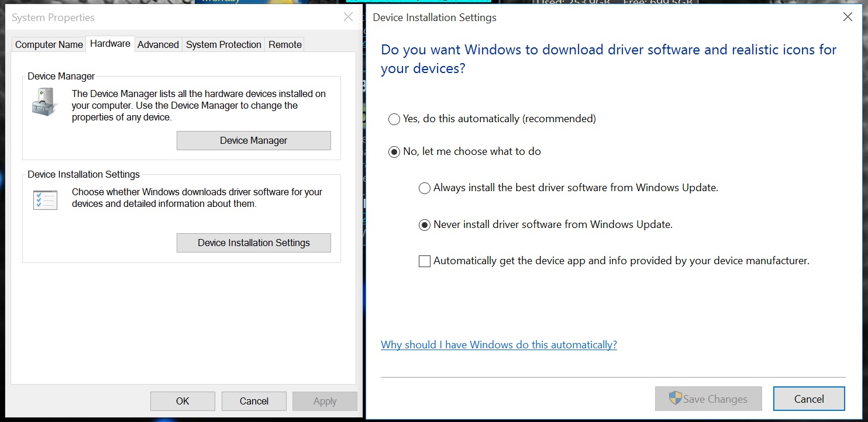Cancel the Device Installation Settings dialog
Screen dimensions: 868x422
[x=809, y=399]
